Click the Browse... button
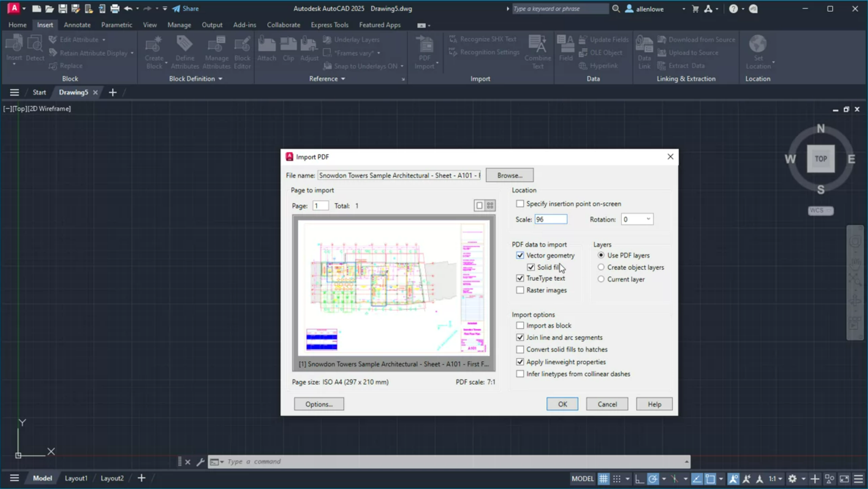 [x=509, y=175]
